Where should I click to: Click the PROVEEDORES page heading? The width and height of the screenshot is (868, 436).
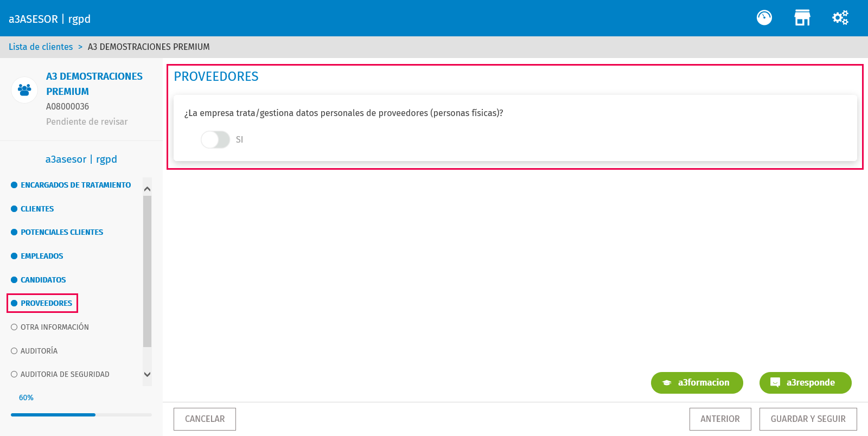pos(216,77)
